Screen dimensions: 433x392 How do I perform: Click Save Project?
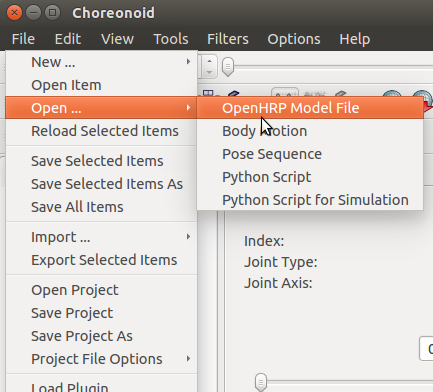pyautogui.click(x=101, y=313)
